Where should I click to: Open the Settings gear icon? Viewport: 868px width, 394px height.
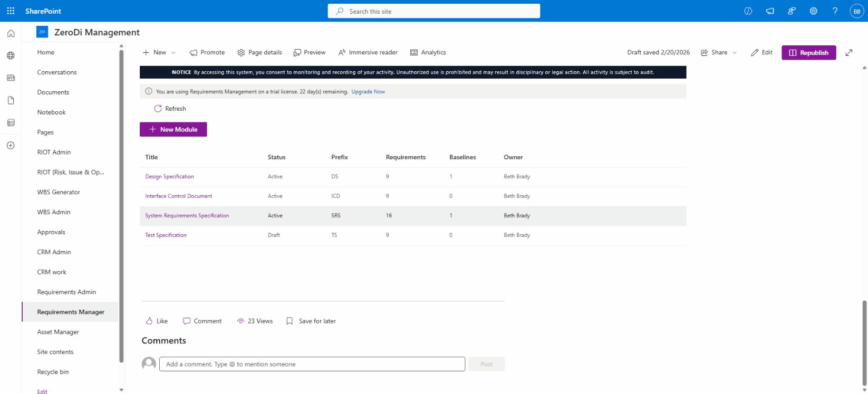pos(813,11)
